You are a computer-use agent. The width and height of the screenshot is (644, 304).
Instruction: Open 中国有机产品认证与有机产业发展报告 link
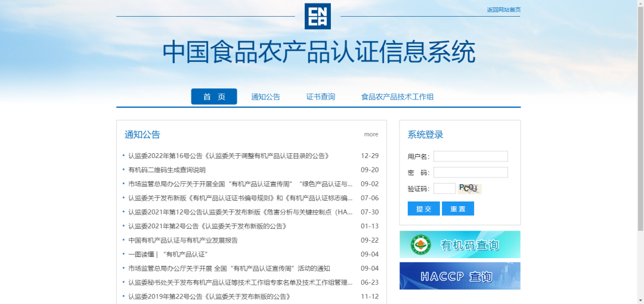183,240
